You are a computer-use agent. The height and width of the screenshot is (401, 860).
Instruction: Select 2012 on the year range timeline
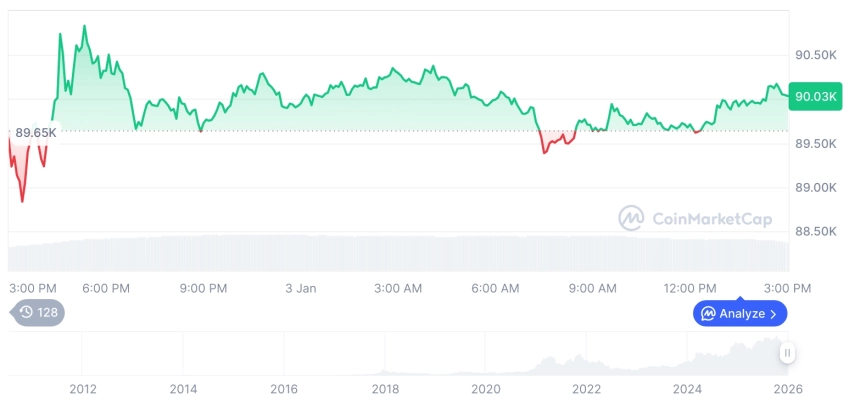pos(83,388)
